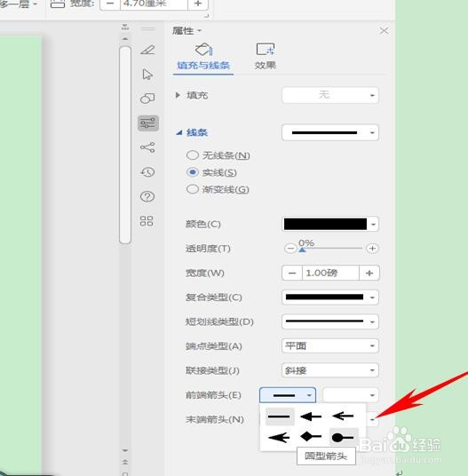Click the pen/style icon in sidebar
This screenshot has height=476, width=468.
click(x=147, y=50)
